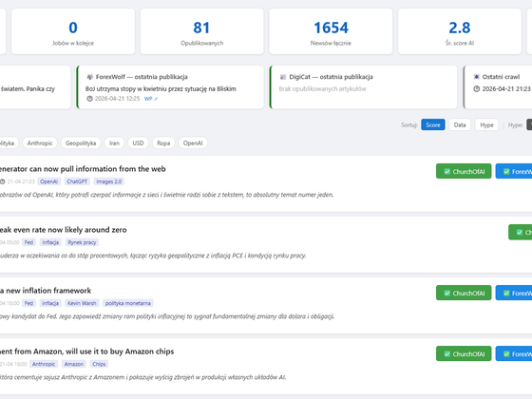Click the 'Jobów w kolejce' stat card
This screenshot has width=532, height=399.
(73, 31)
